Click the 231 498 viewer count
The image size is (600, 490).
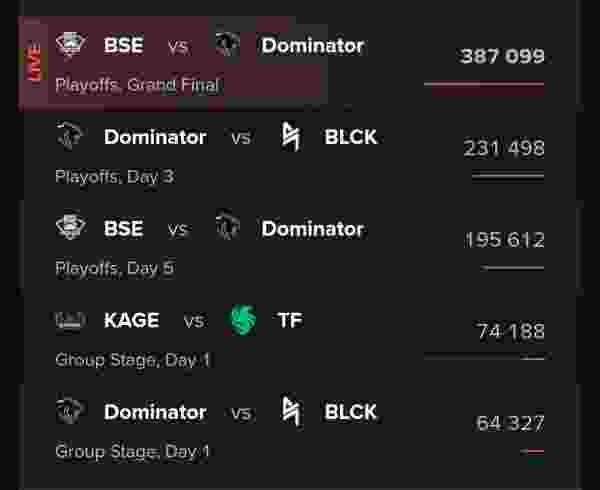click(504, 148)
